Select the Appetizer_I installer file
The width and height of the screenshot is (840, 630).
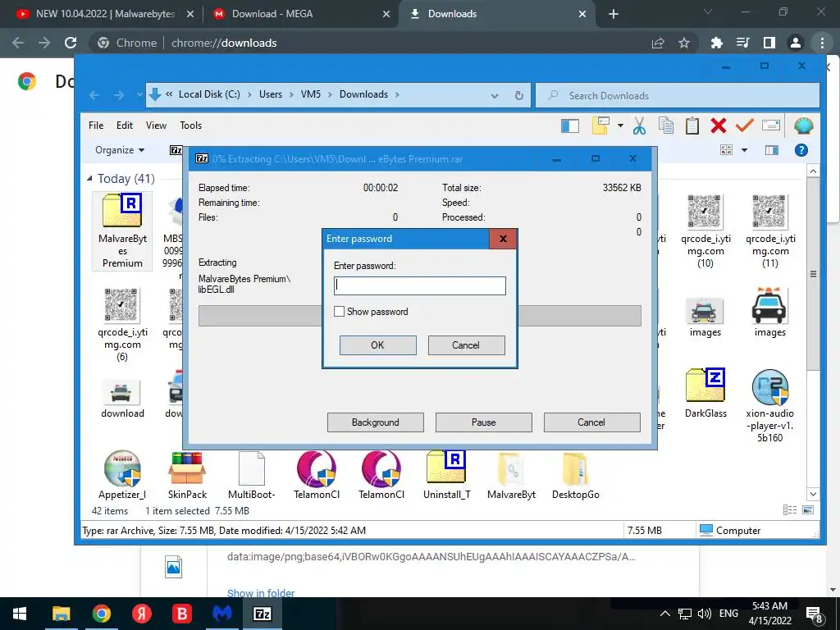122,475
